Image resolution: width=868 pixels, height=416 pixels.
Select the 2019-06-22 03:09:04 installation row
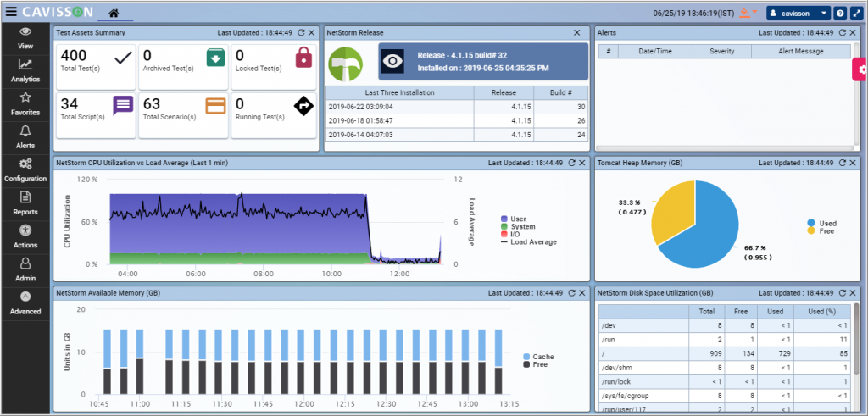(457, 107)
